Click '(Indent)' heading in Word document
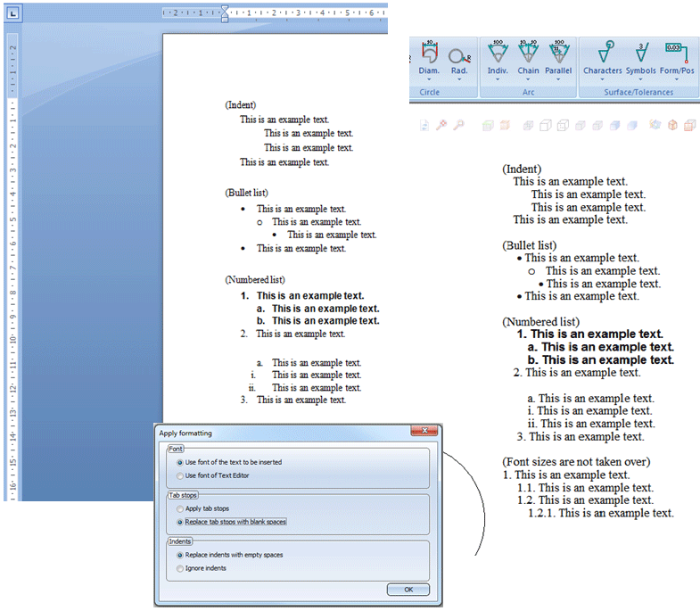 pos(240,105)
